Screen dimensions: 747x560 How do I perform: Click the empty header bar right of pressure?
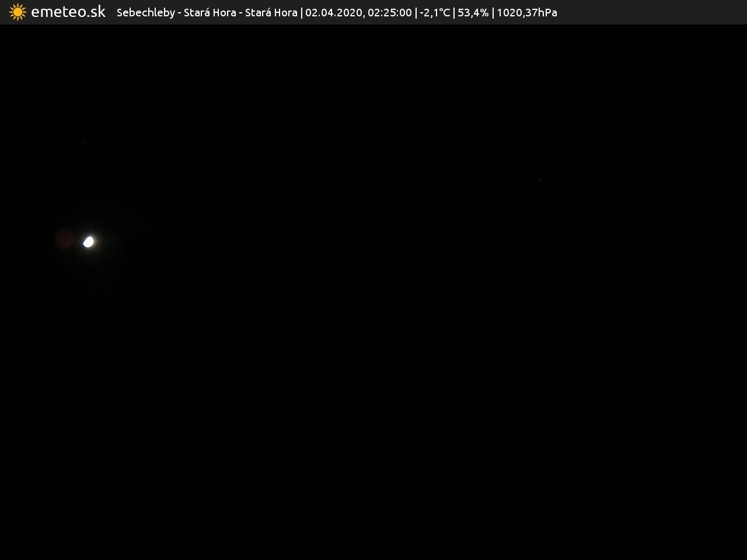coord(648,12)
